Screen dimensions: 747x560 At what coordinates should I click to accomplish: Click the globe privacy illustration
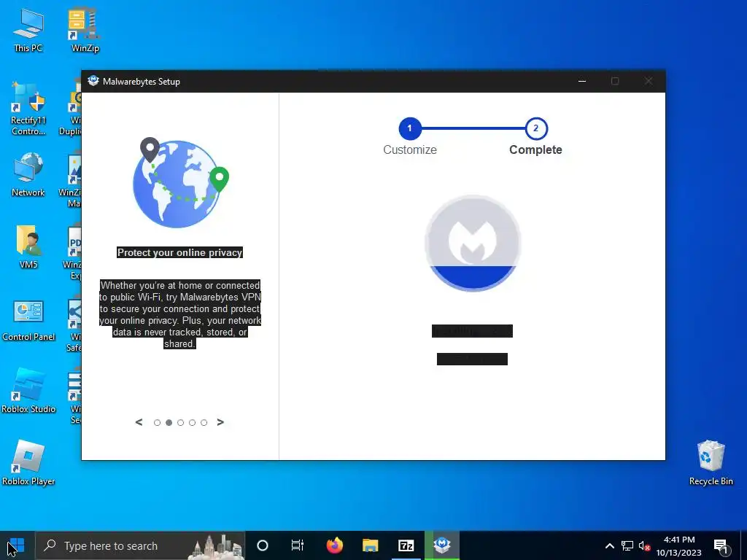click(180, 183)
